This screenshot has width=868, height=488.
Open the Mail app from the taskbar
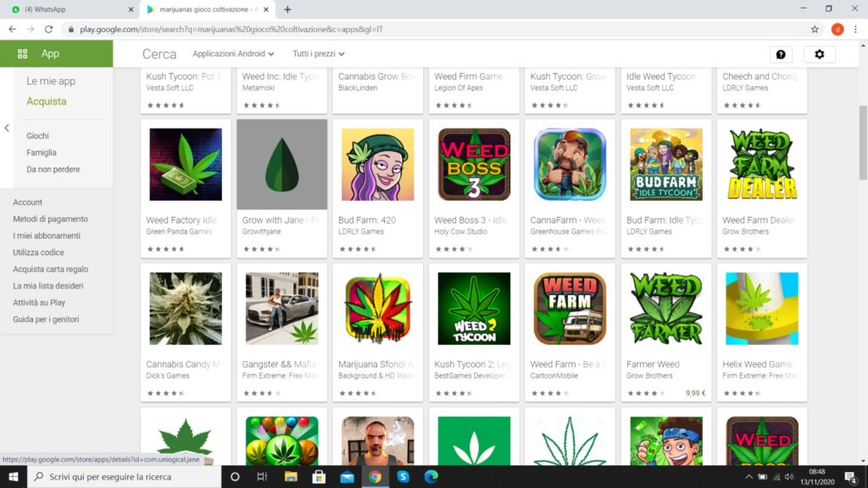347,476
